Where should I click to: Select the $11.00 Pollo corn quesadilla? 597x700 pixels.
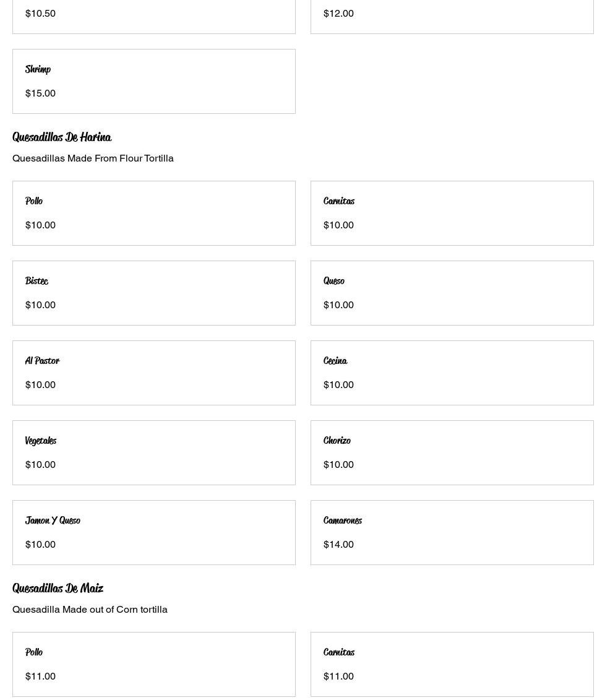pos(153,664)
